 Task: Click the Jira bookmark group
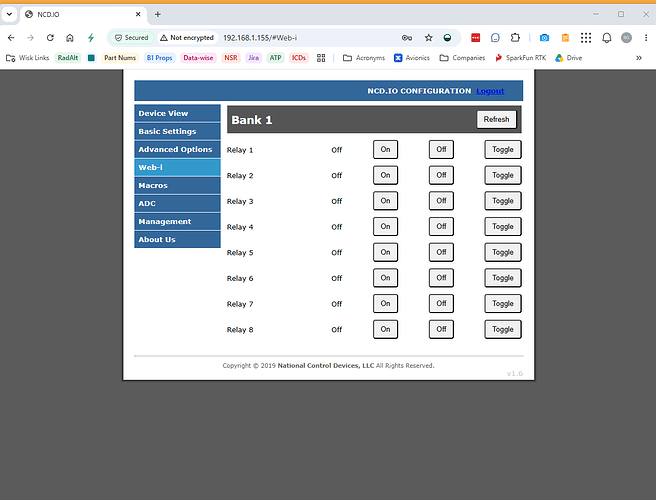coord(254,58)
